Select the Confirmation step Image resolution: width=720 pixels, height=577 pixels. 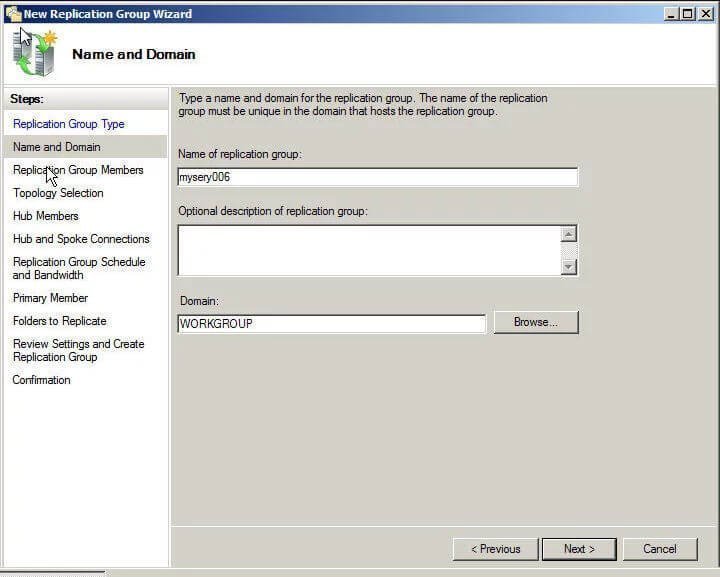coord(41,380)
